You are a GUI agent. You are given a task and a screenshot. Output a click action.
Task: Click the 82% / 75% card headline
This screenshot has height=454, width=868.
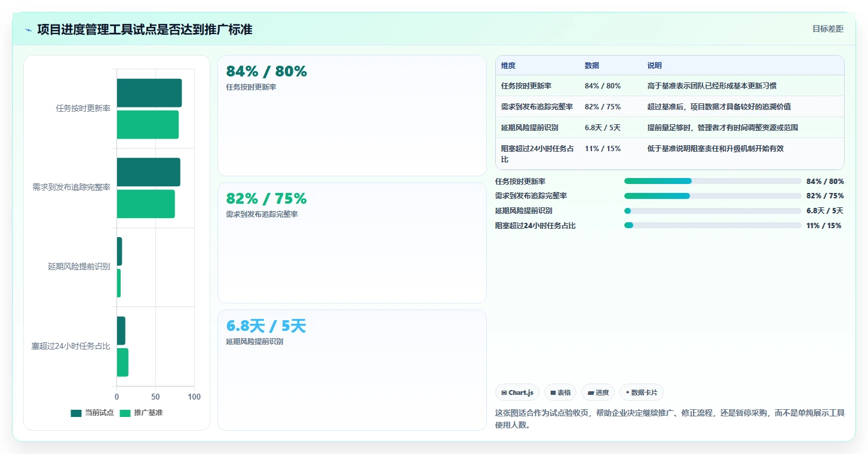pos(266,199)
